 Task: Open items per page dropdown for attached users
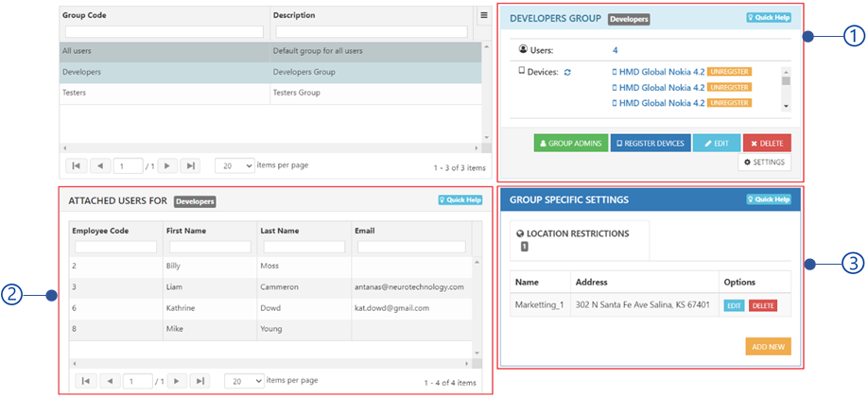point(244,381)
